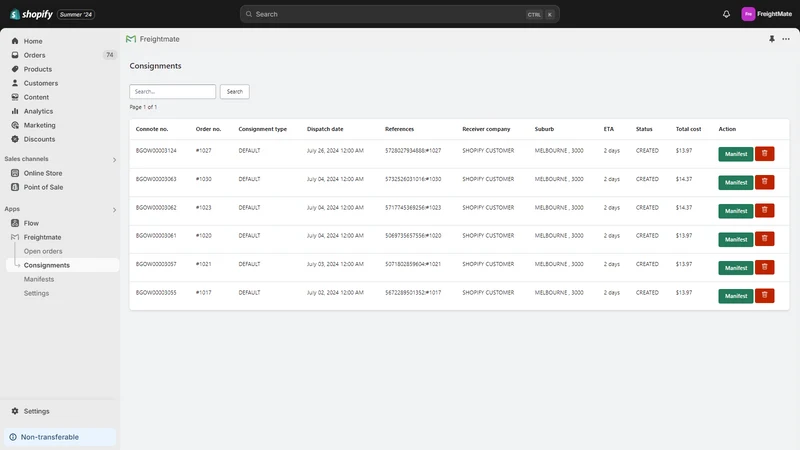
Task: Click the Content icon in sidebar
Action: click(15, 97)
